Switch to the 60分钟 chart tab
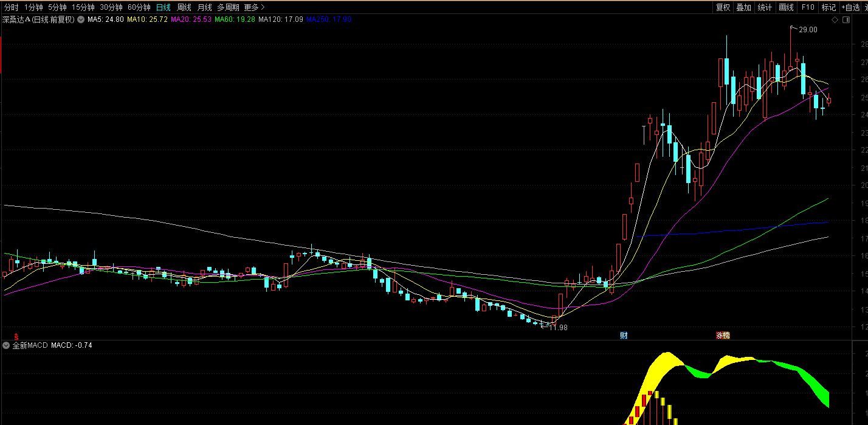Screen dimensions: 868x425 click(139, 7)
